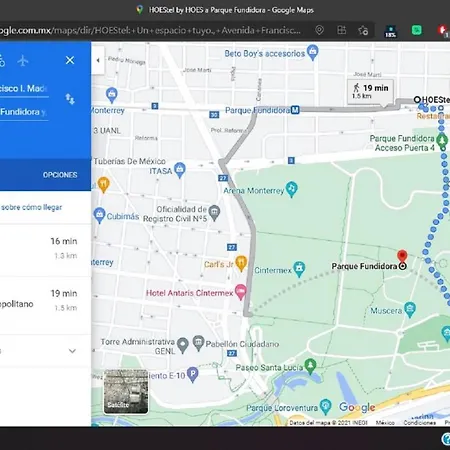
Task: Click Hotel Antaris Cintermex pin
Action: click(x=241, y=292)
